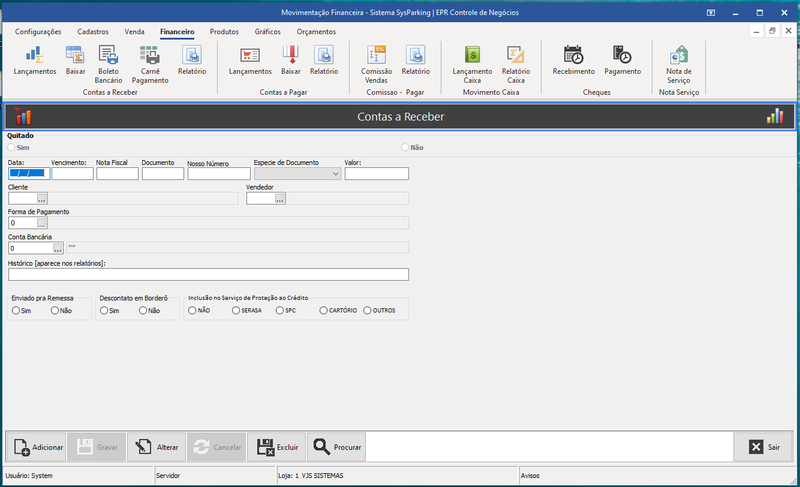Click the disabled Cancelar button
800x487 pixels.
tap(216, 447)
